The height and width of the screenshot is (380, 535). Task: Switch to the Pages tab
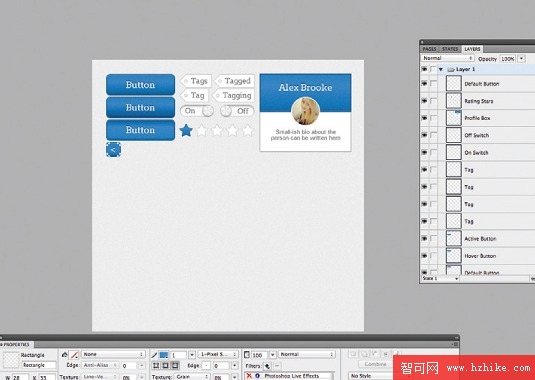click(x=429, y=49)
